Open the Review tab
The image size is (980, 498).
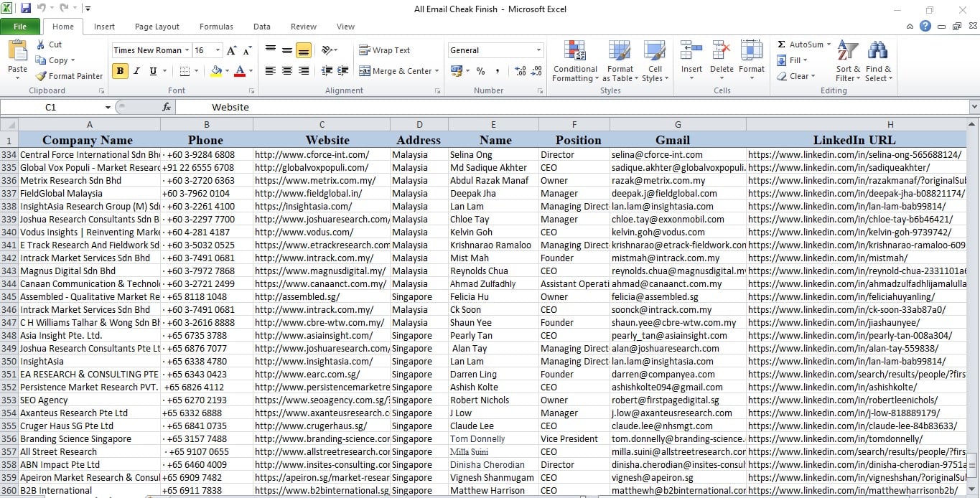coord(306,27)
